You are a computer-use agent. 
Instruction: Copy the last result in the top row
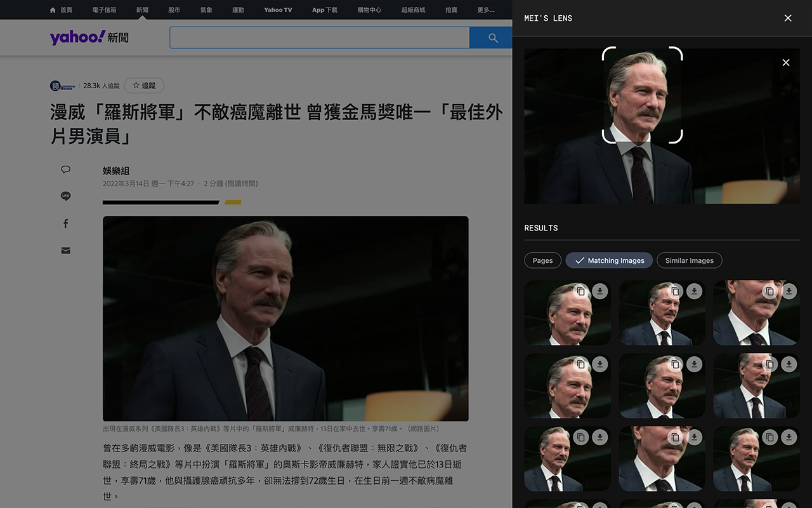(769, 291)
